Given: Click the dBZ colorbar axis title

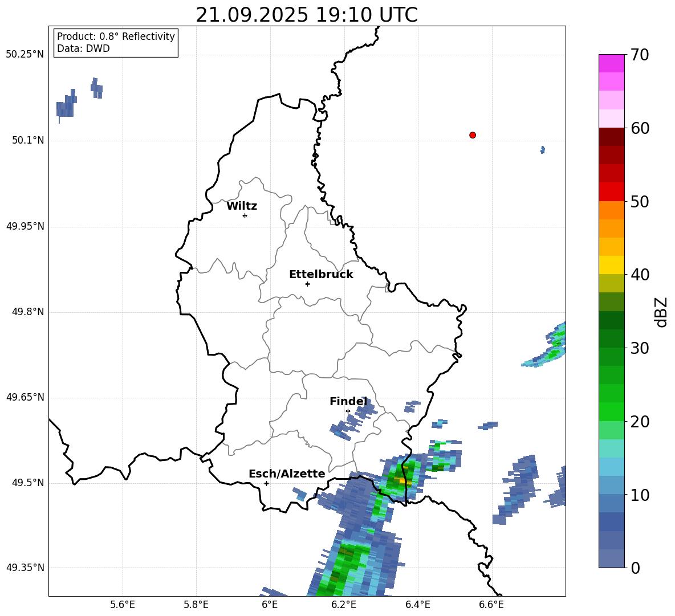Looking at the screenshot, I should pyautogui.click(x=661, y=312).
